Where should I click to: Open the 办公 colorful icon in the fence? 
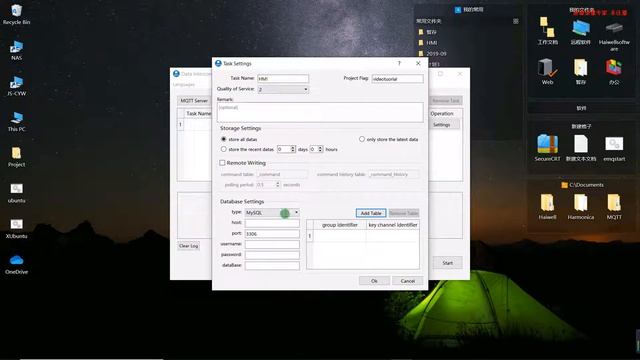[614, 71]
